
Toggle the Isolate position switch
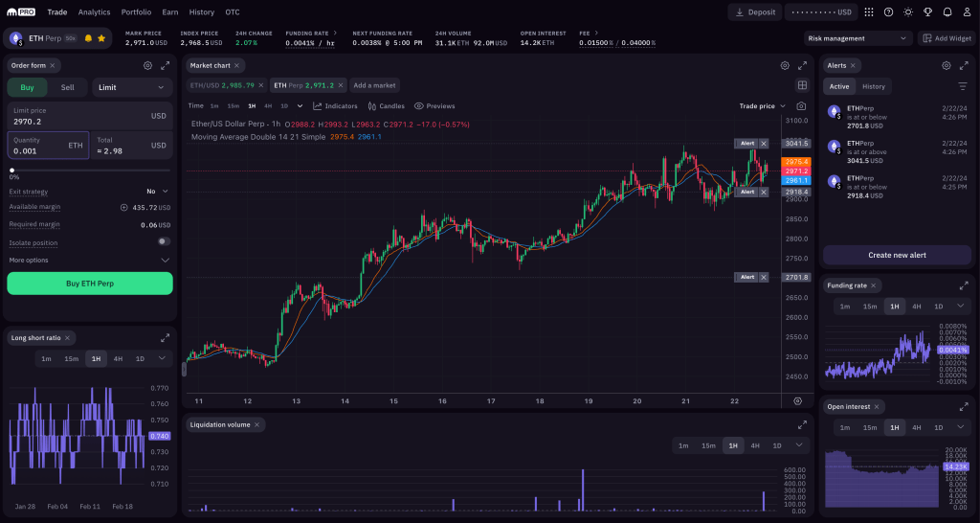coord(164,241)
